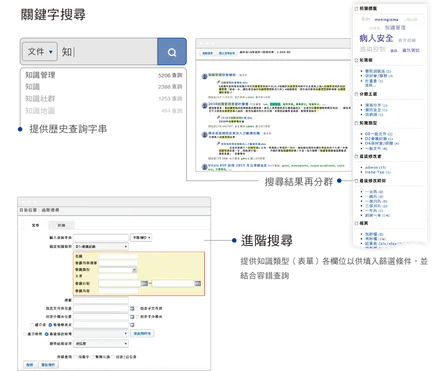Enable the first fuzzy query checkbox at bottom

75,357
